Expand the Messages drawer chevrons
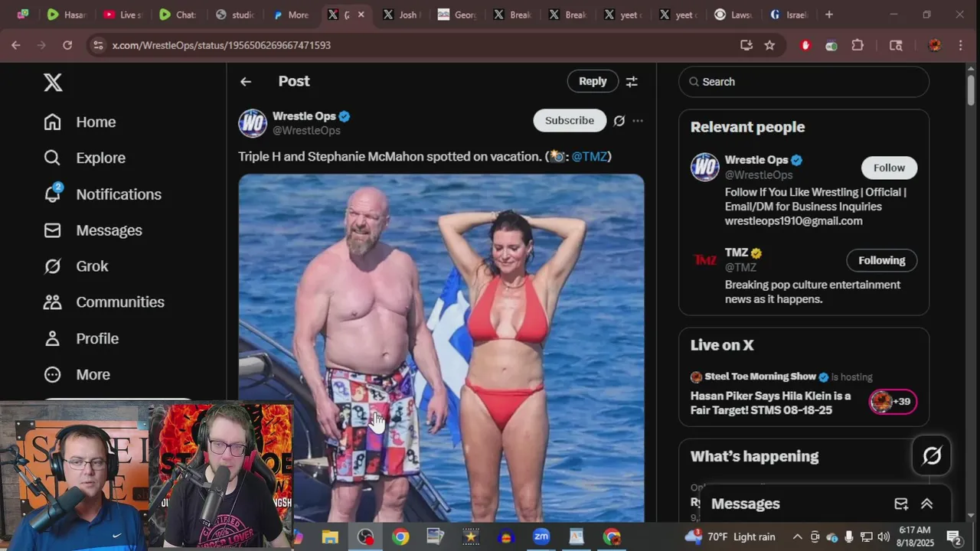Image resolution: width=980 pixels, height=551 pixels. pos(926,504)
